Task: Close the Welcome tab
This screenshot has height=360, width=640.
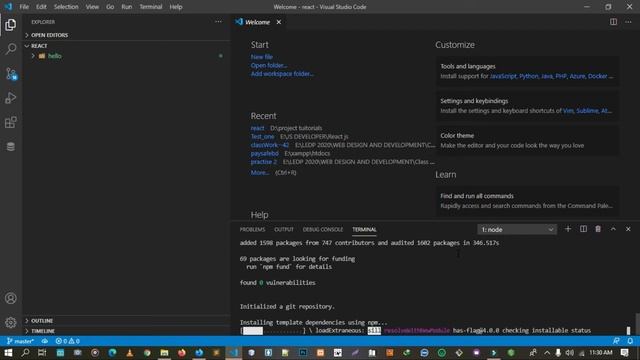Action: pyautogui.click(x=279, y=22)
